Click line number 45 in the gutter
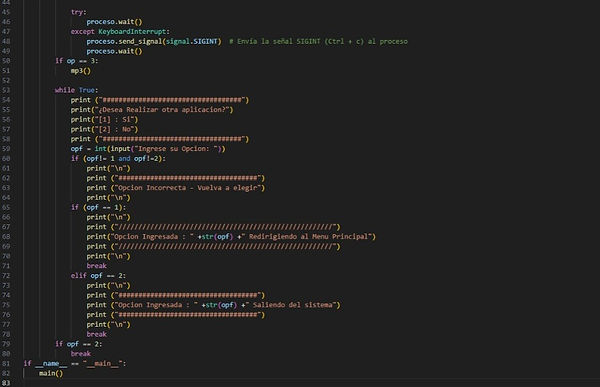 pyautogui.click(x=6, y=12)
